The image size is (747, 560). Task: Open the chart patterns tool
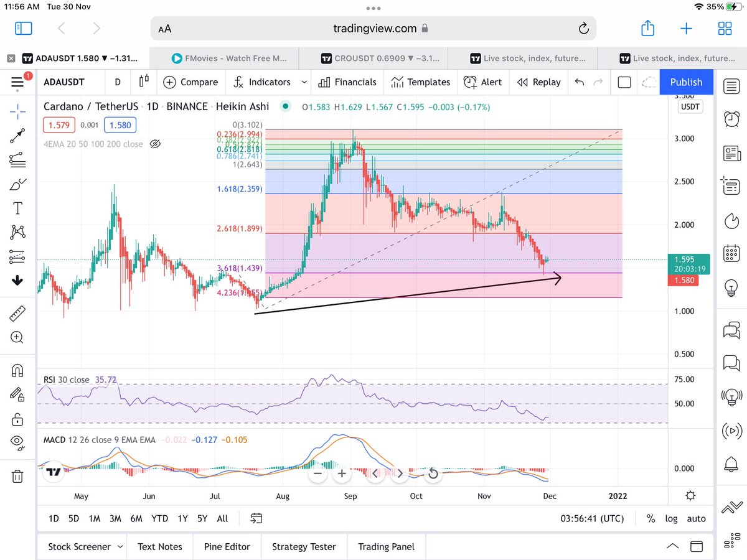coord(17,232)
